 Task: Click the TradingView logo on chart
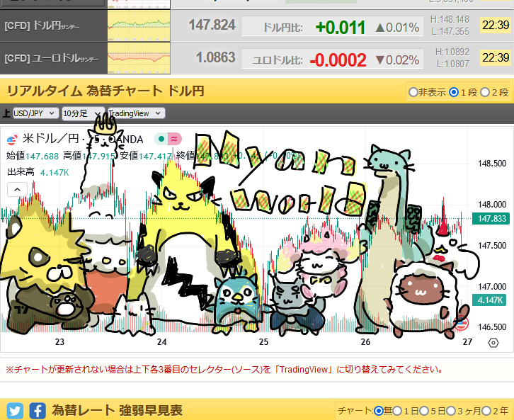click(21, 309)
